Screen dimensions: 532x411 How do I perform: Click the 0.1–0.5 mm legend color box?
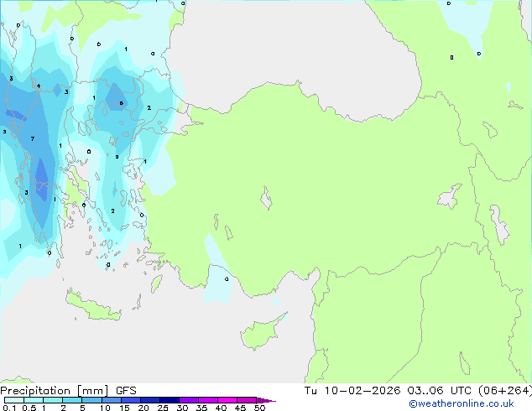(14, 400)
